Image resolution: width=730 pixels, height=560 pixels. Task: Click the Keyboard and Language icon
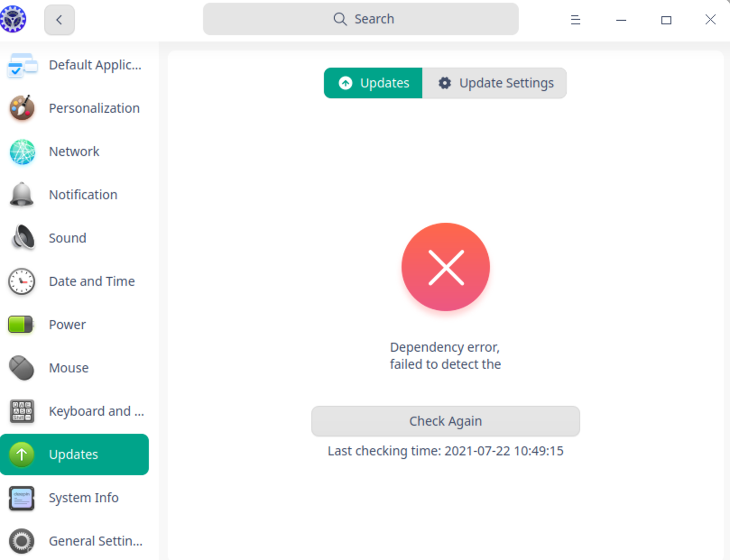point(22,411)
